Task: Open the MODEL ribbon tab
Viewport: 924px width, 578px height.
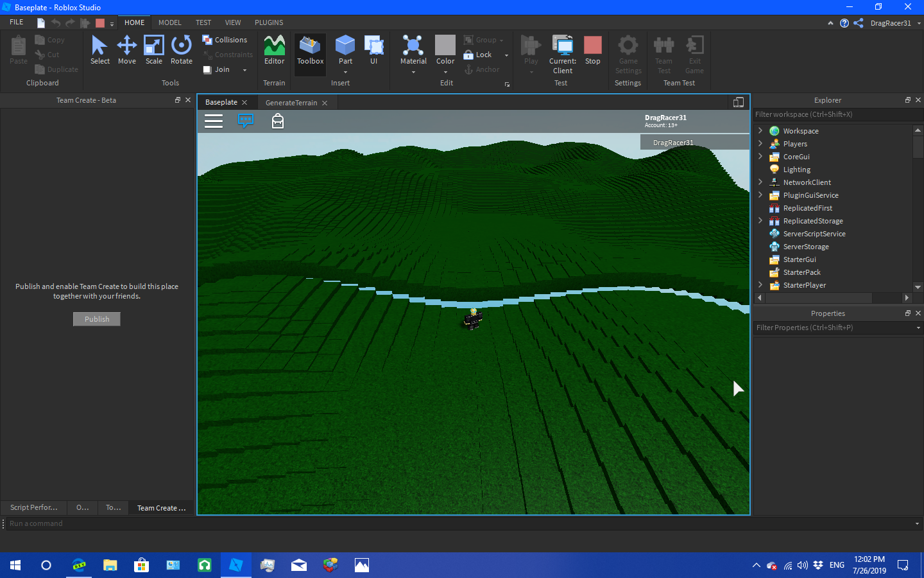Action: (x=170, y=22)
